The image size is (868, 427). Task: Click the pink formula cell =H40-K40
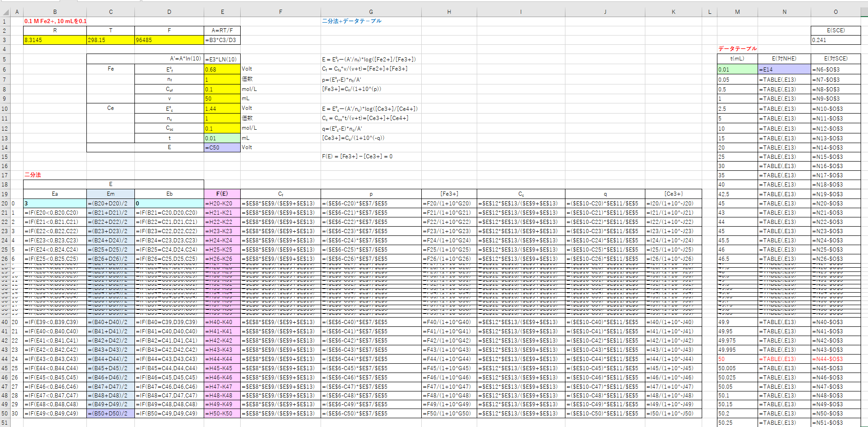[x=222, y=322]
